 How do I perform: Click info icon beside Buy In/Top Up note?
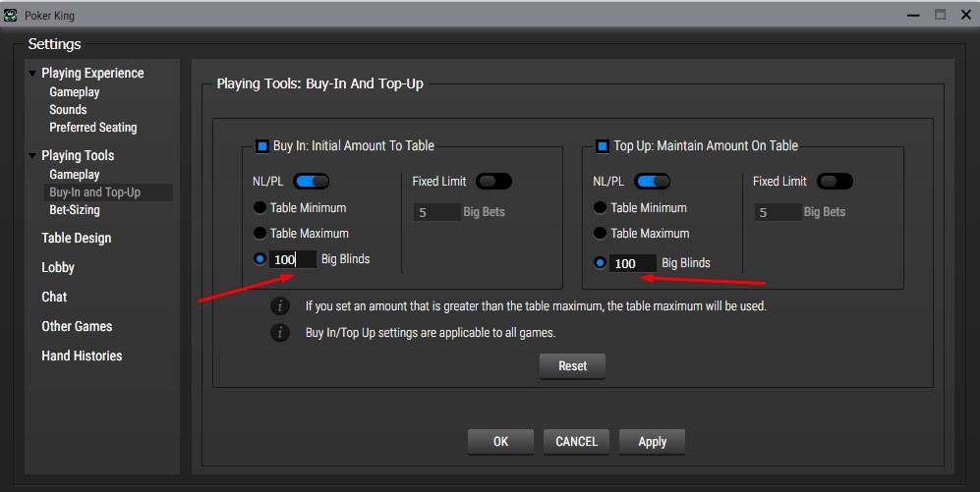[281, 333]
